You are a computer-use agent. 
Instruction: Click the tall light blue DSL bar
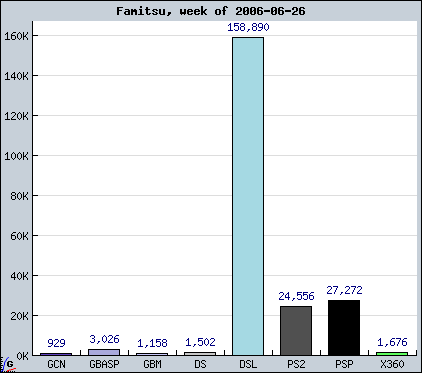point(248,196)
